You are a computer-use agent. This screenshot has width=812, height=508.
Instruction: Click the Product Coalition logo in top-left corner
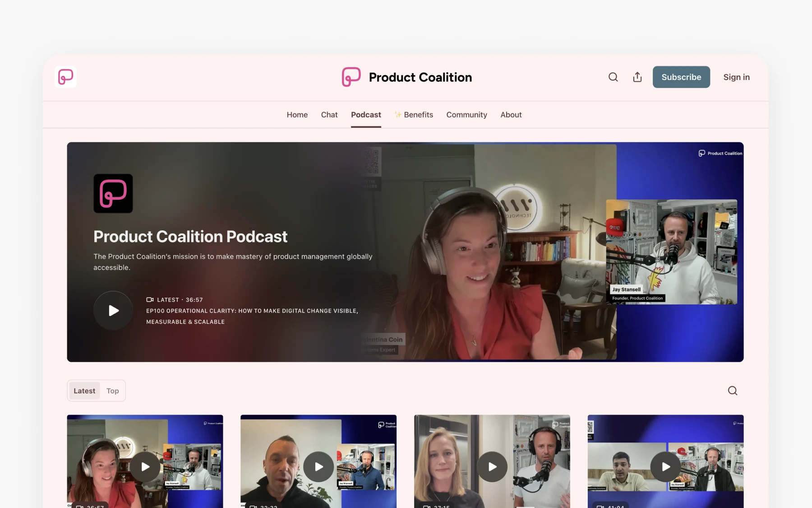(65, 77)
